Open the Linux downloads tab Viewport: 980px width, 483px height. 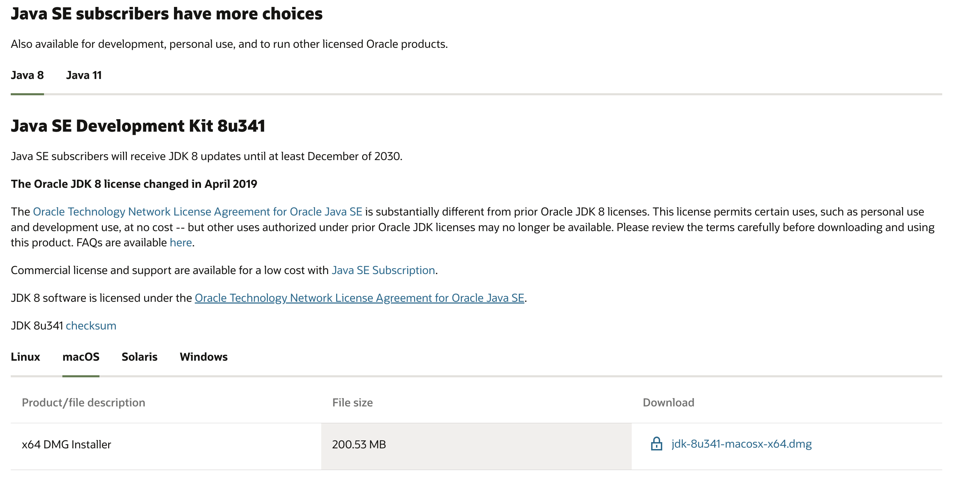tap(26, 357)
